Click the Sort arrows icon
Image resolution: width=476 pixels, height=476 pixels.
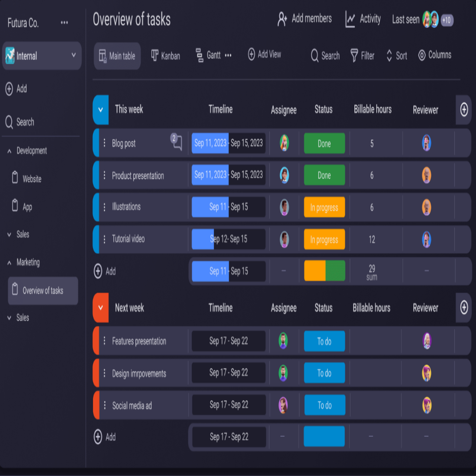click(x=389, y=56)
